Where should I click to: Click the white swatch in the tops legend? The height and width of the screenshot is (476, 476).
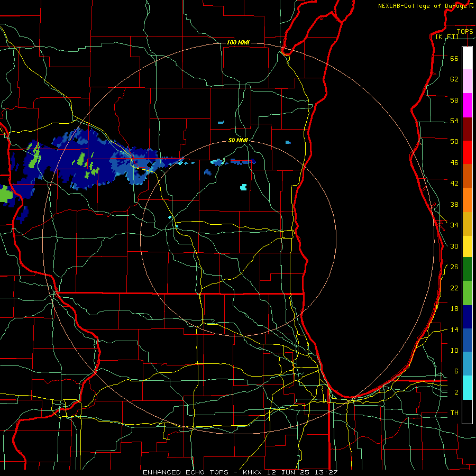pos(467,58)
